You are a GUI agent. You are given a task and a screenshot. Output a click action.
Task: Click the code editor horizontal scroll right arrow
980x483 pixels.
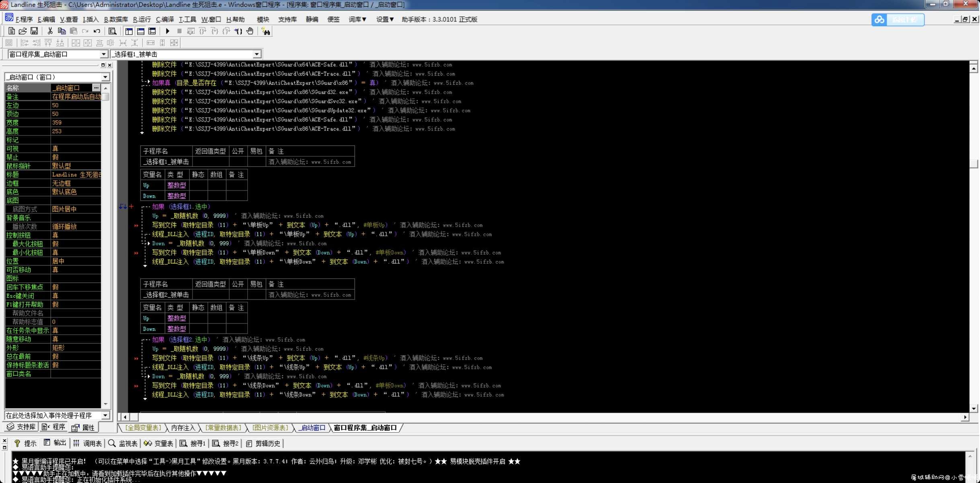point(965,417)
